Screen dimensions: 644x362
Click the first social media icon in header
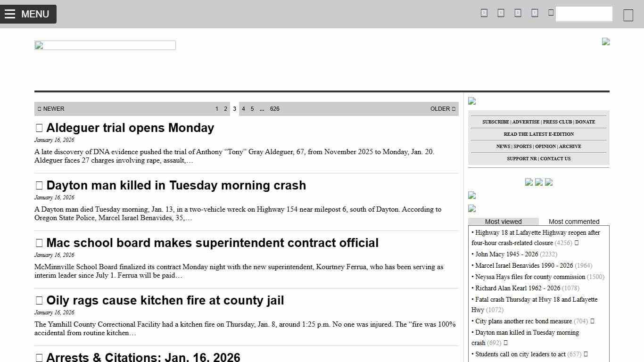point(484,13)
